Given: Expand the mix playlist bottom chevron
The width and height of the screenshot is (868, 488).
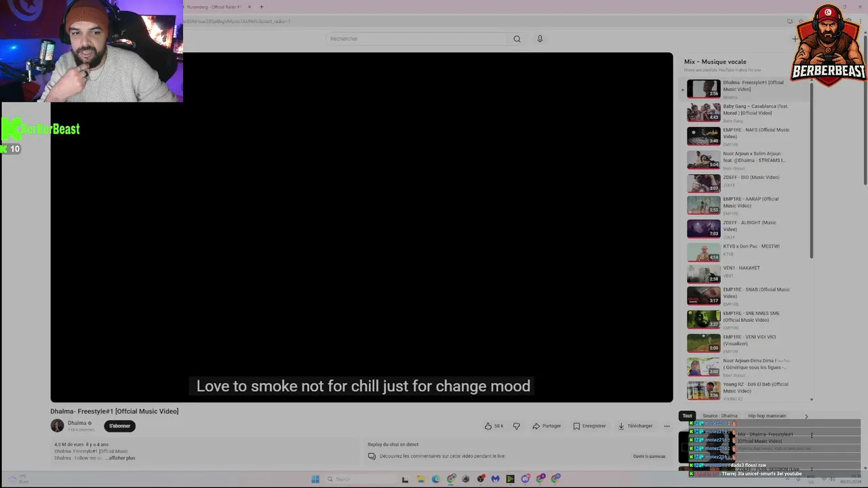Looking at the screenshot, I should point(812,400).
